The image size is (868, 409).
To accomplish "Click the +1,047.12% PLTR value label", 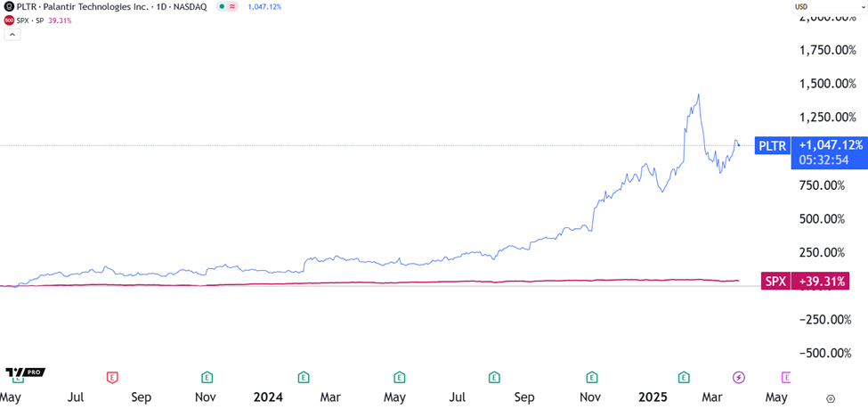I will (x=829, y=145).
